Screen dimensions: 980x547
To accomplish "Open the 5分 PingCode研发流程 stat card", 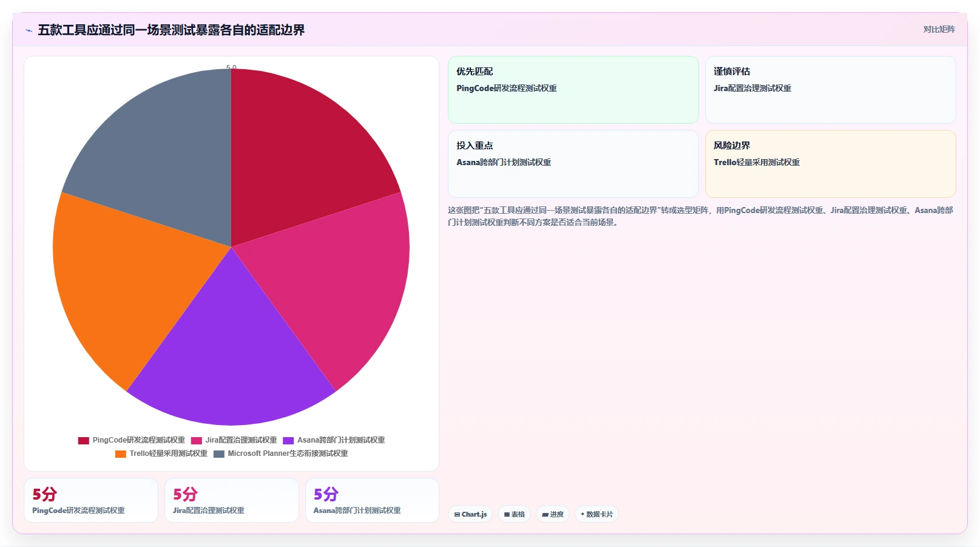I will 91,500.
